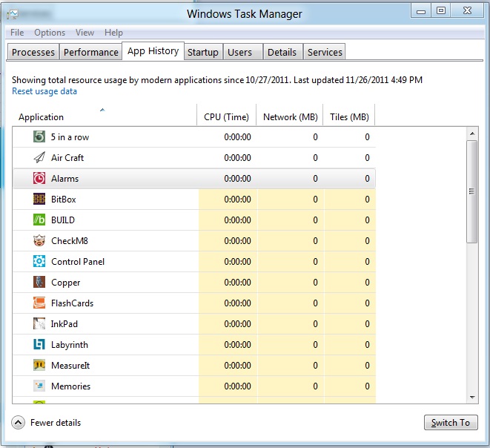490x448 pixels.
Task: Click the CheckM8 app icon
Action: (x=39, y=240)
